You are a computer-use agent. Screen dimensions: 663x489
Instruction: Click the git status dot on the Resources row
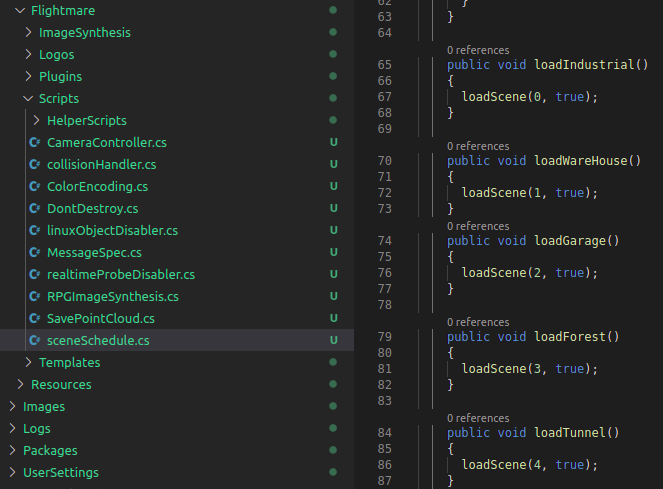333,384
